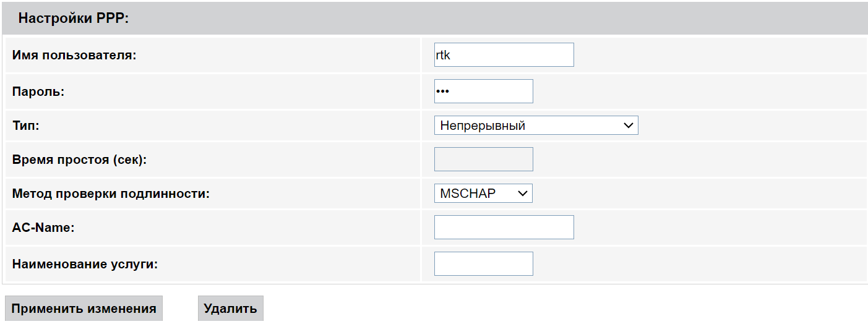Click the Метод проверки подлинности label

(x=111, y=194)
